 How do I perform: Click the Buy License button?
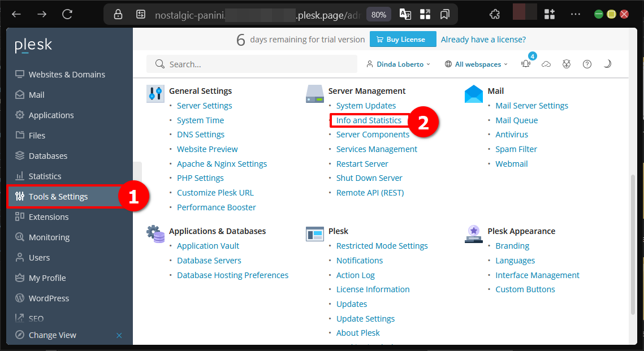pos(403,39)
